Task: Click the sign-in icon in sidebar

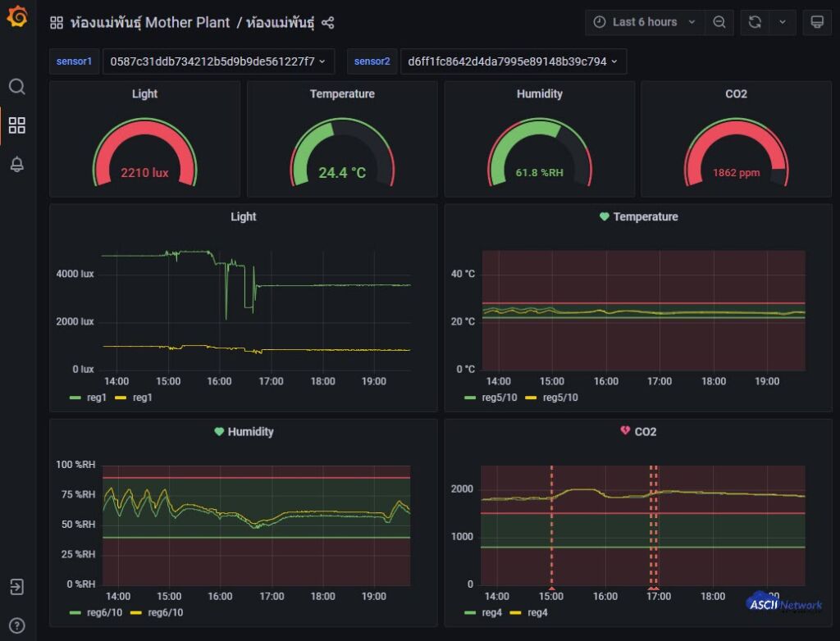Action: (17, 587)
